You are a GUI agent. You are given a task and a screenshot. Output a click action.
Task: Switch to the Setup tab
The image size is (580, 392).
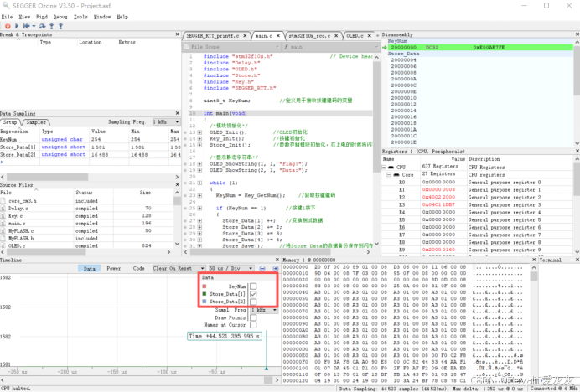pos(10,122)
